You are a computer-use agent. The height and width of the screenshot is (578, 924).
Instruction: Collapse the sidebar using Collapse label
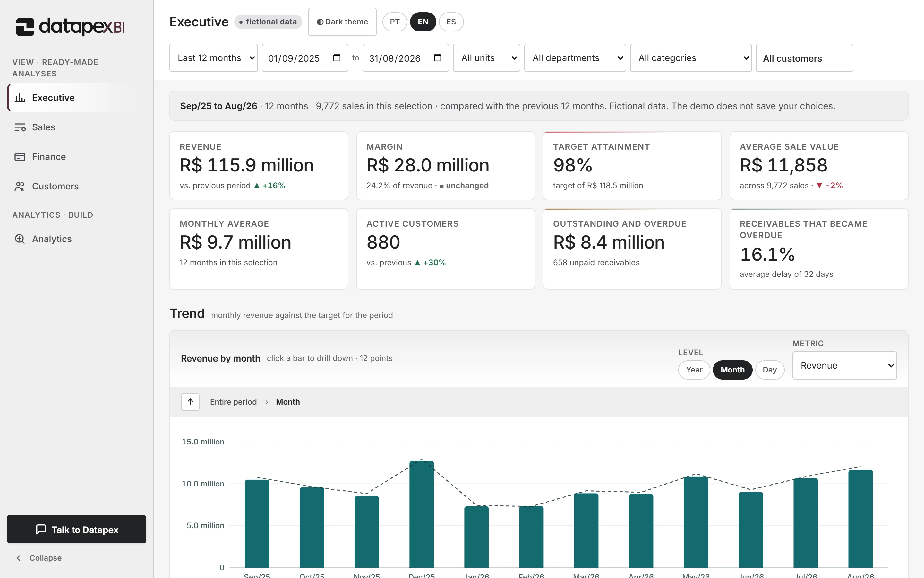[x=46, y=558]
